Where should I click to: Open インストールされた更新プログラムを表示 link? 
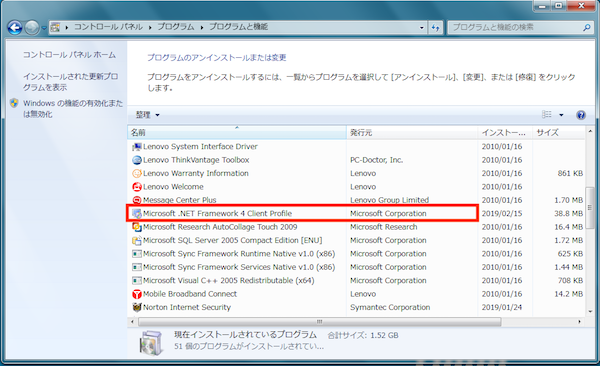pyautogui.click(x=70, y=82)
